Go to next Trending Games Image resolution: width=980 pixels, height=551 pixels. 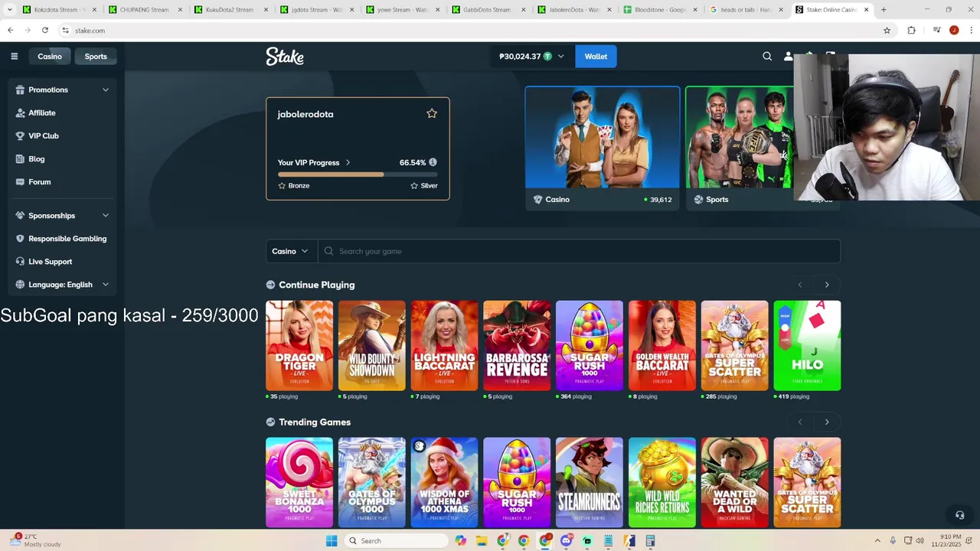[827, 422]
